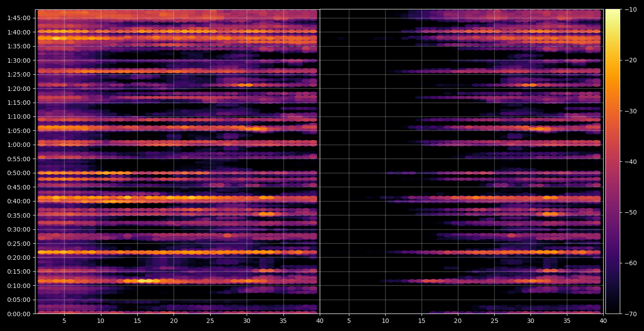Select x-axis label 25 under the left heatmap
The image size is (644, 331).
[x=210, y=321]
